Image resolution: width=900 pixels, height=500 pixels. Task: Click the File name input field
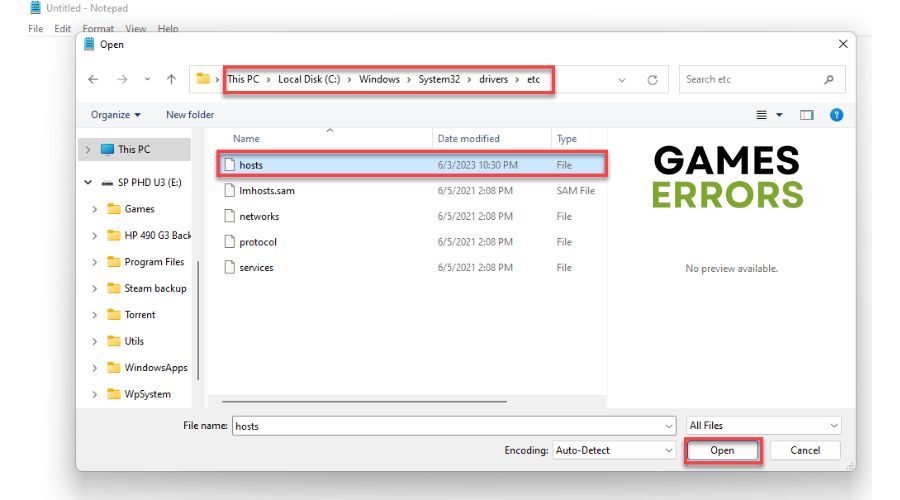[x=448, y=426]
